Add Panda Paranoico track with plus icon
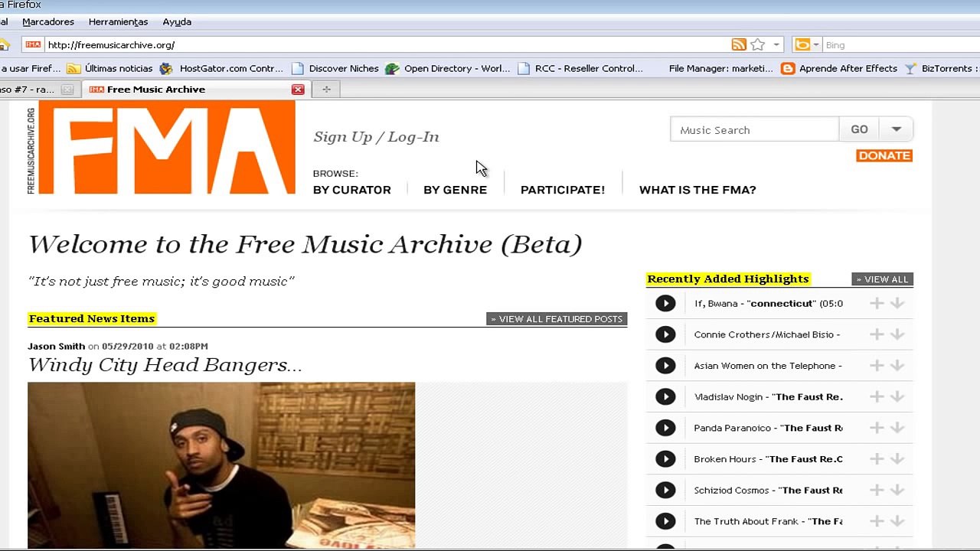This screenshot has width=980, height=551. click(x=877, y=428)
